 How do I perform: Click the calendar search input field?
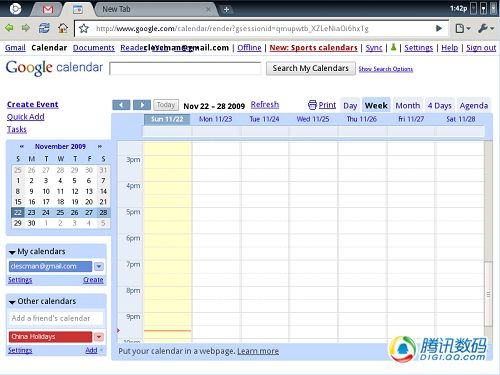point(185,68)
